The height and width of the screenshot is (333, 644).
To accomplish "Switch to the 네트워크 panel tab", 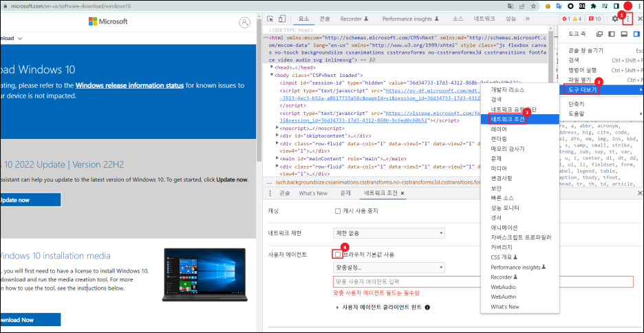I will 484,19.
